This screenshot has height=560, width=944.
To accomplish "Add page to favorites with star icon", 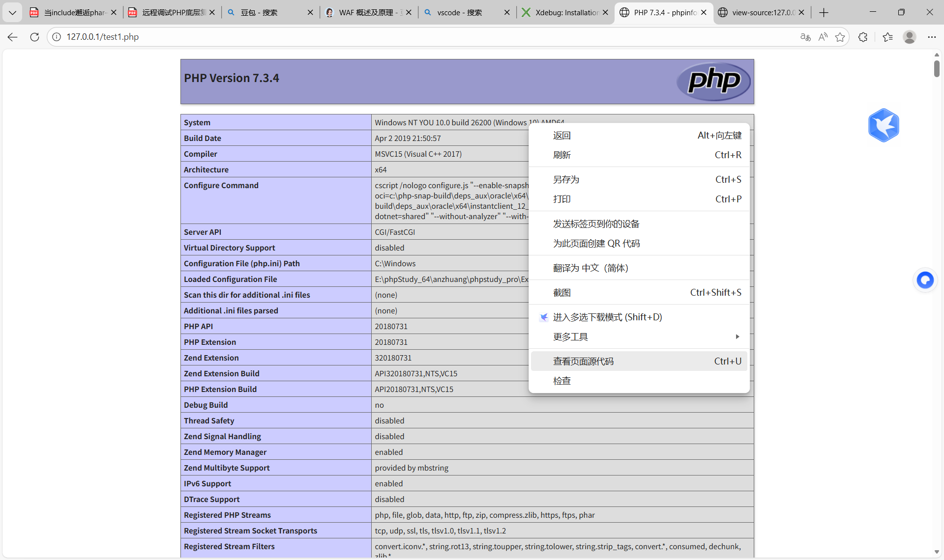I will pyautogui.click(x=840, y=37).
